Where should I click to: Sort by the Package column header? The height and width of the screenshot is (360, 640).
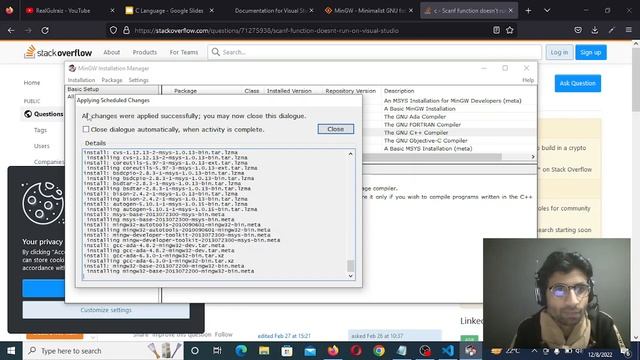(x=185, y=91)
